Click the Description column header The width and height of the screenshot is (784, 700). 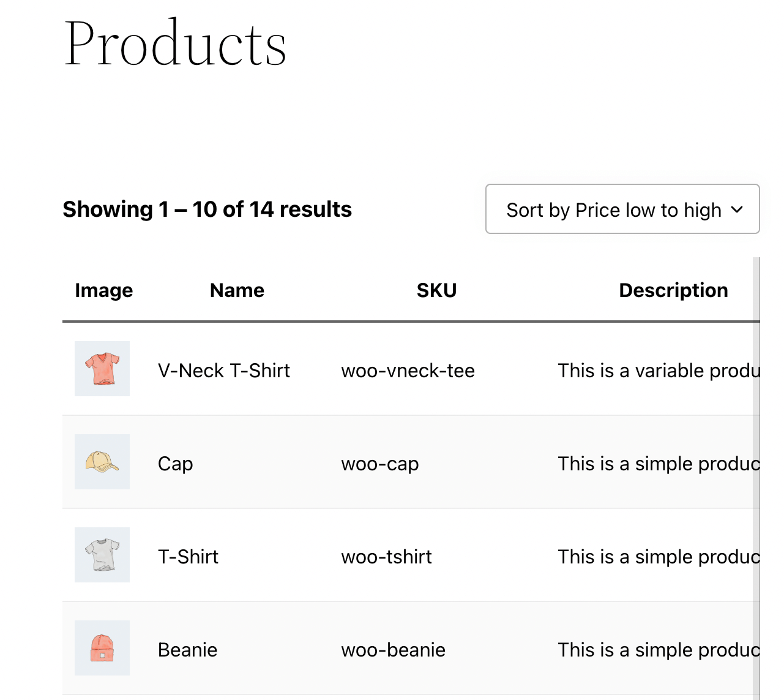coord(673,290)
